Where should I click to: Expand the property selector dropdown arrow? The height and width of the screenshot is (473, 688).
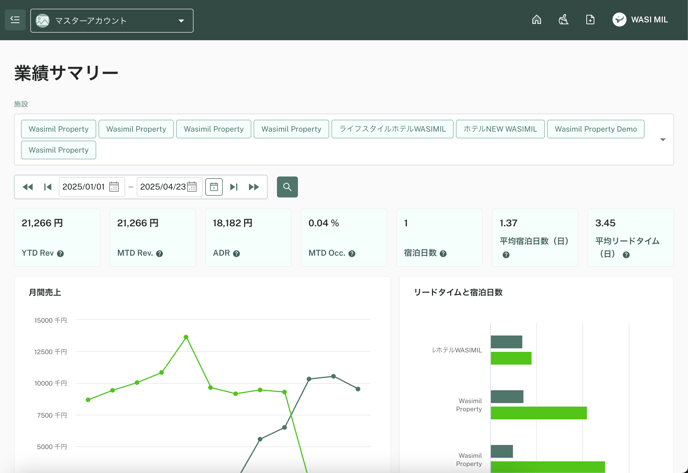(662, 140)
